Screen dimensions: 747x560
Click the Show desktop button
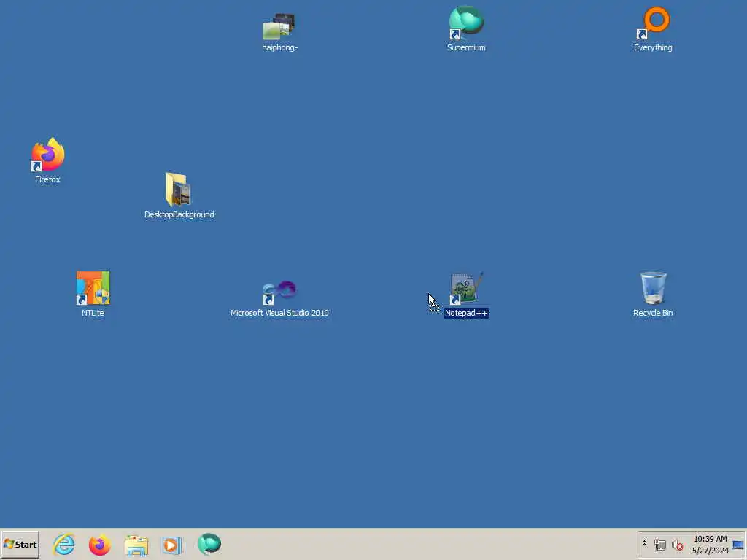tap(738, 544)
